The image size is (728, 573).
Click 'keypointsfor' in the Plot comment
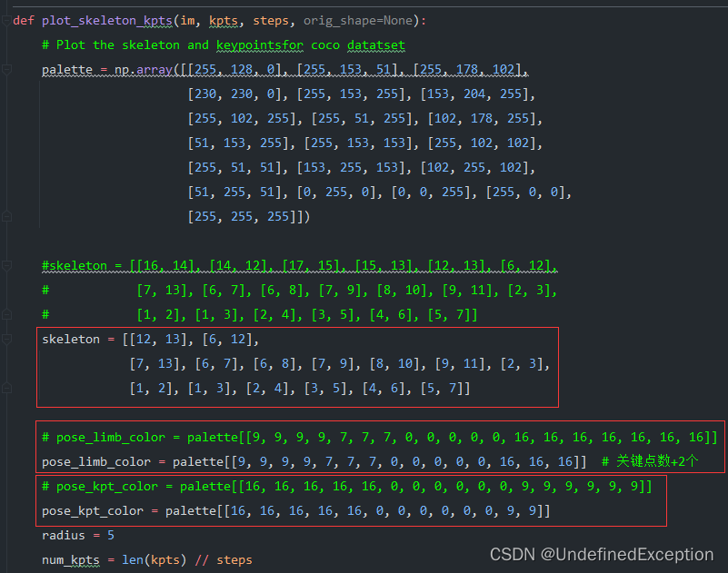[x=260, y=45]
